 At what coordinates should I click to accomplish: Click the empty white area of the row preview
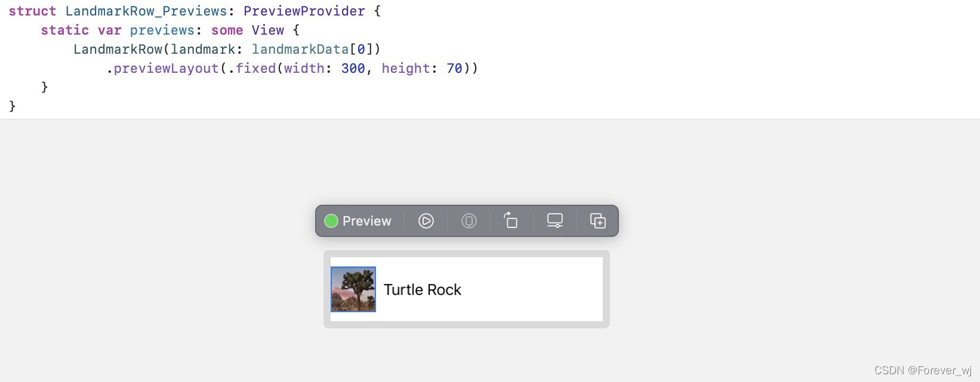coord(531,289)
